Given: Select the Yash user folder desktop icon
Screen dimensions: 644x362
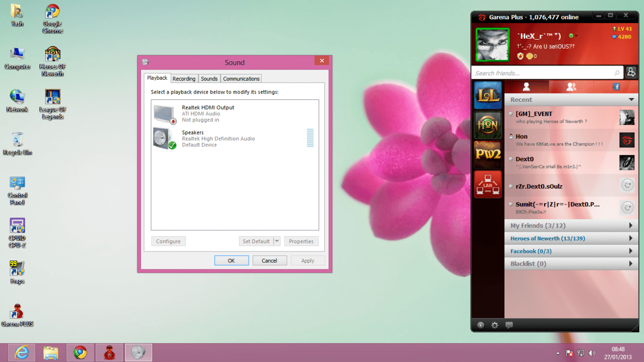Looking at the screenshot, I should 17,15.
